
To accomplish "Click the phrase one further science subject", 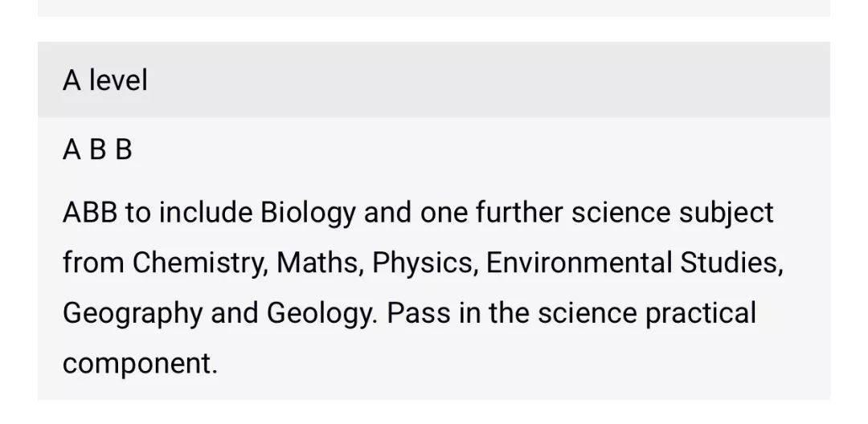I will click(x=596, y=213).
